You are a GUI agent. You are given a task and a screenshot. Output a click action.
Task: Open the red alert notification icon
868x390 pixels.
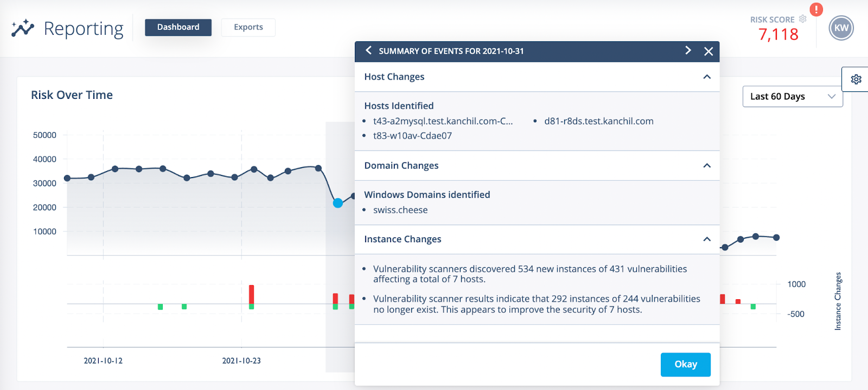[816, 10]
